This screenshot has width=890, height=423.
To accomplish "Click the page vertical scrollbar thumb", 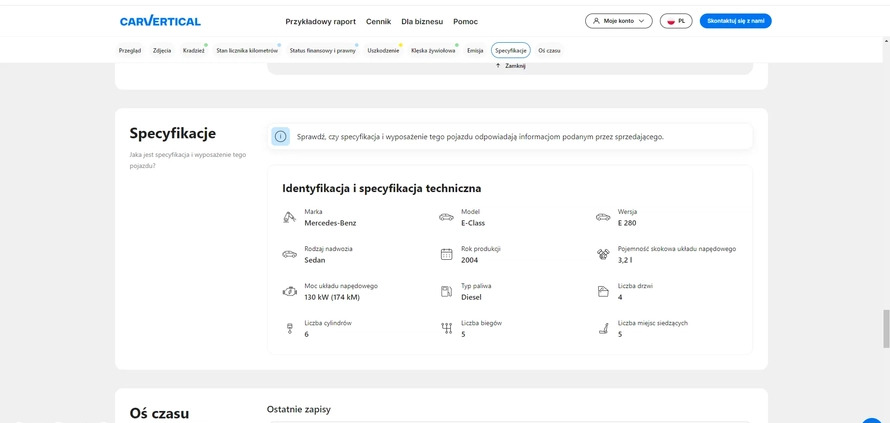I will coord(886,329).
